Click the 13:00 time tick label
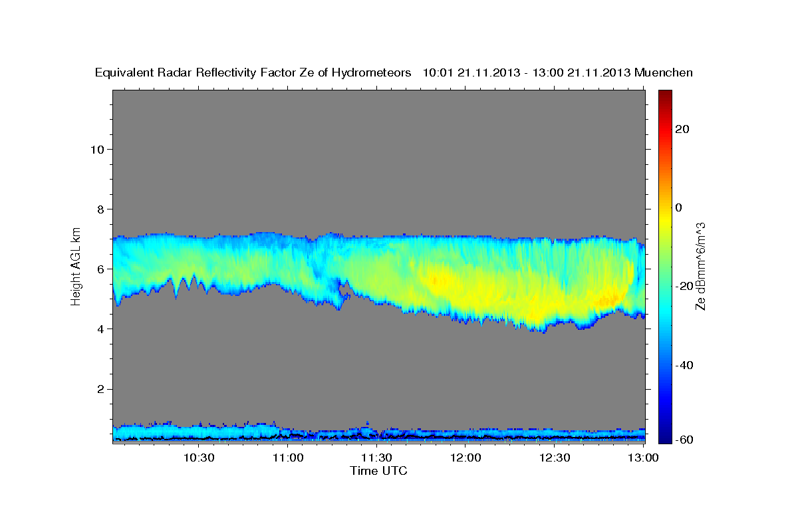Image resolution: width=798 pixels, height=532 pixels. [x=644, y=458]
